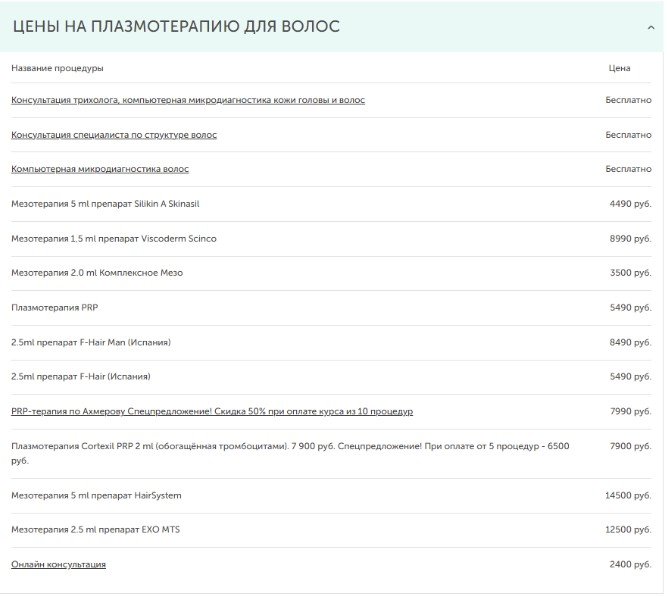This screenshot has height=596, width=667.
Task: Select row 'Мезотерапия 2.5 ml препарат EXO MTS'
Action: tap(331, 530)
